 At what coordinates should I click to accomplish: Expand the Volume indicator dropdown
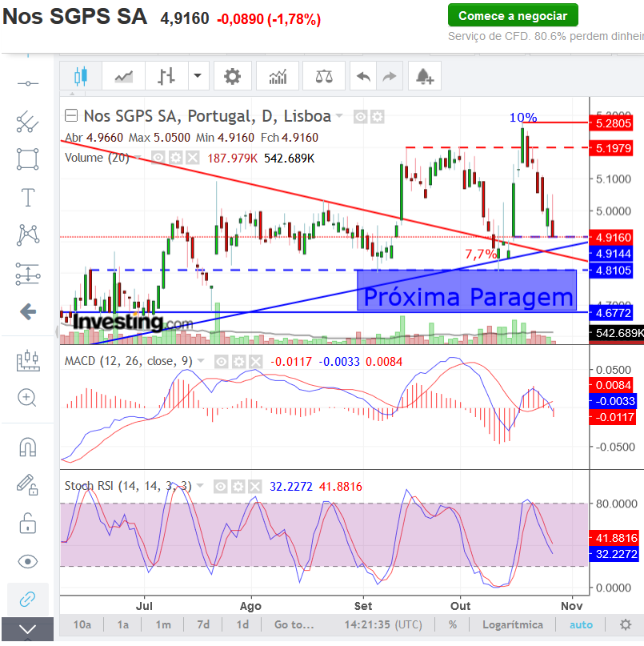pos(138,158)
